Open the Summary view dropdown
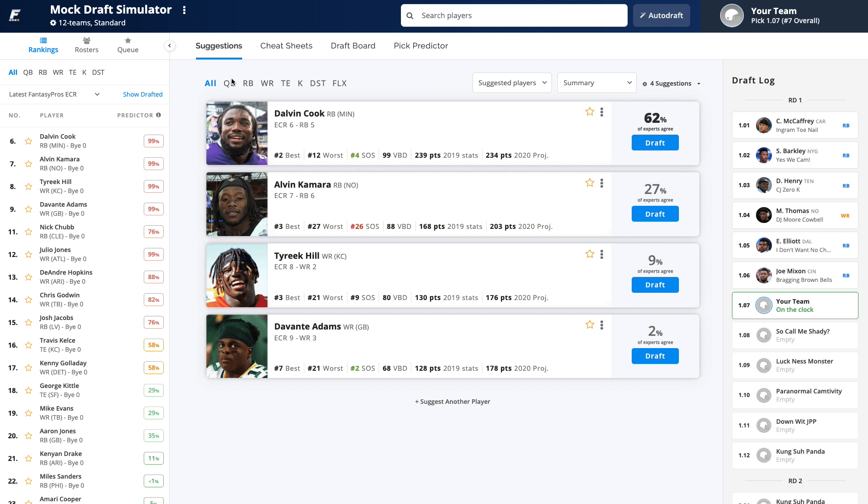The height and width of the screenshot is (504, 868). tap(597, 83)
